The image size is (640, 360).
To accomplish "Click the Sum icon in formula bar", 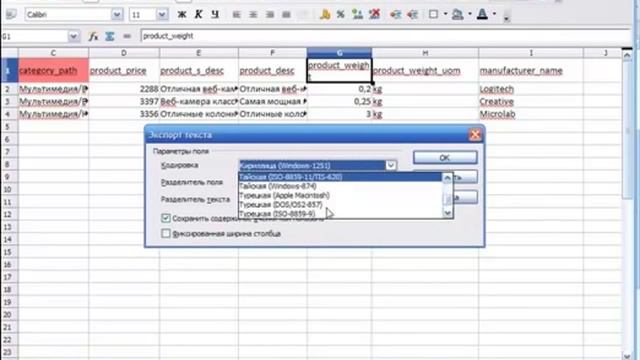I will (110, 36).
